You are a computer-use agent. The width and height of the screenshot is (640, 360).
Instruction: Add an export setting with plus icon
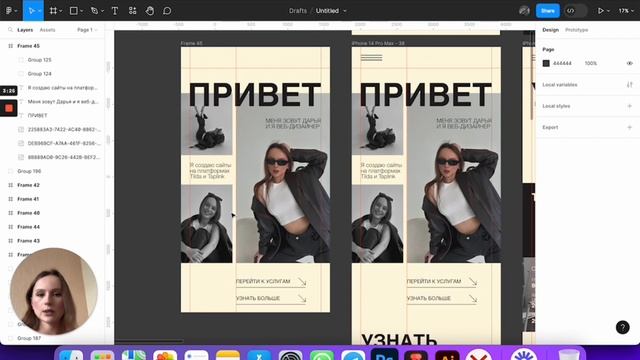click(629, 127)
